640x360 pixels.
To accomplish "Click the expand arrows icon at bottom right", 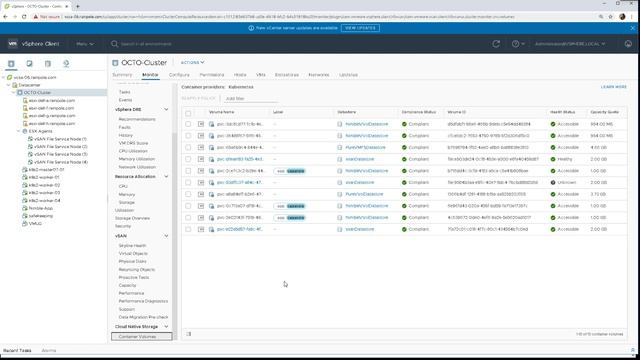I will tap(633, 350).
